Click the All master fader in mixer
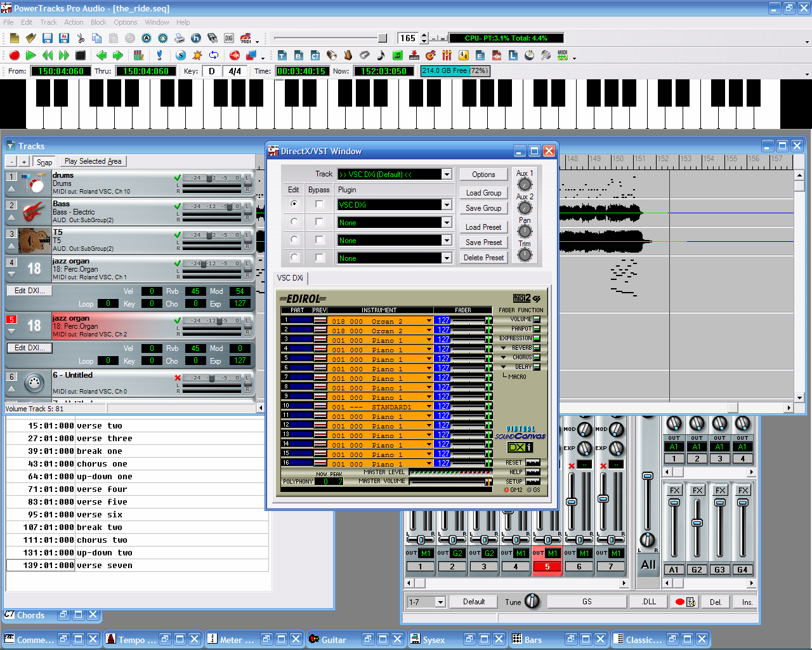812x650 pixels. [647, 476]
